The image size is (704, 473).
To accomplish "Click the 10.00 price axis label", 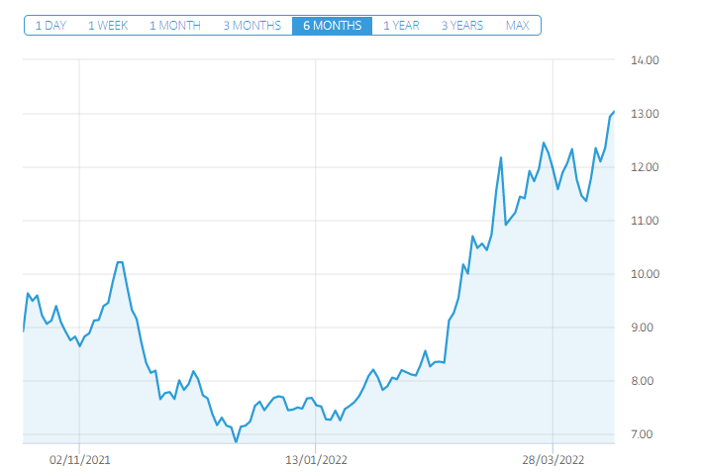I will pos(646,274).
